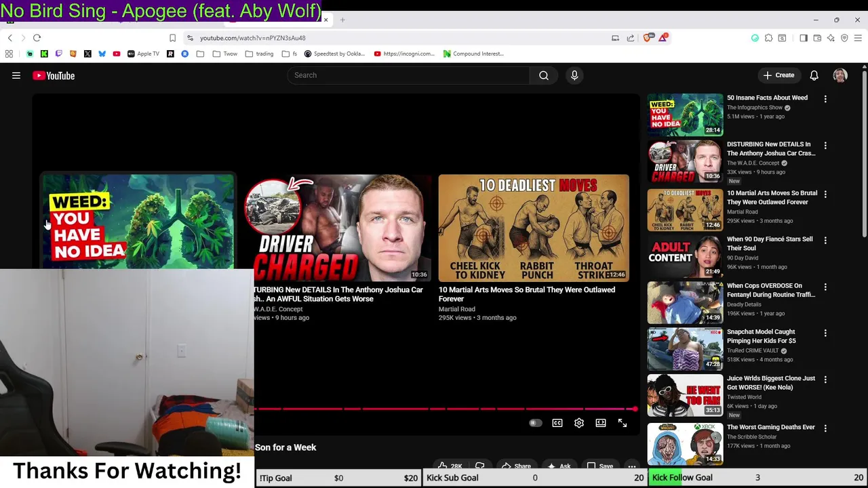Go back in browser history
Image resolution: width=868 pixels, height=488 pixels.
point(9,38)
